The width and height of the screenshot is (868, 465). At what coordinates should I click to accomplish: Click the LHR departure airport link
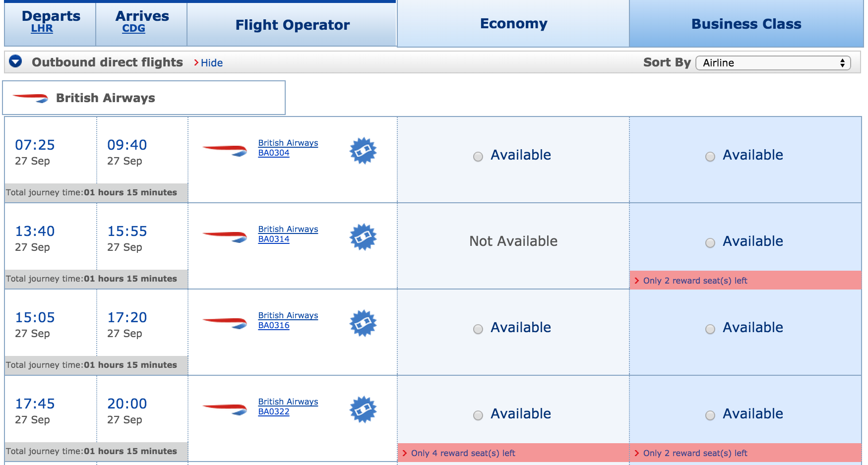[x=42, y=29]
